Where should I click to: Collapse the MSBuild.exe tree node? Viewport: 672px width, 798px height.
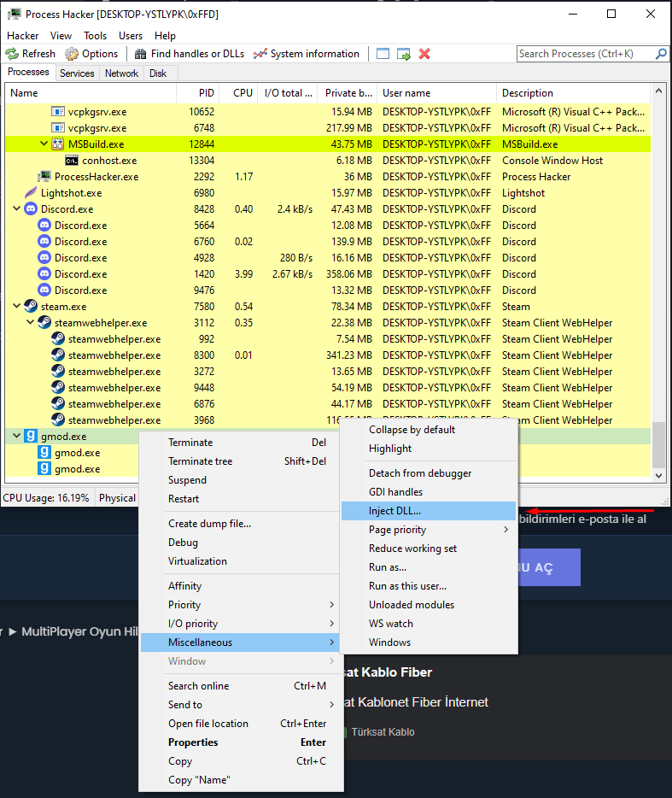44,144
